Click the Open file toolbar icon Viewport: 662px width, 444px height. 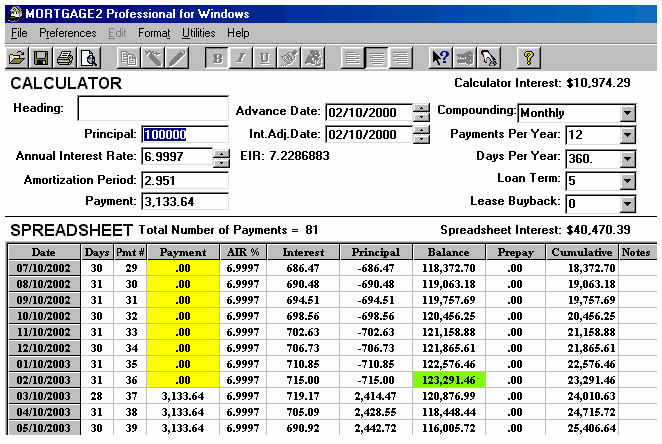(18, 57)
